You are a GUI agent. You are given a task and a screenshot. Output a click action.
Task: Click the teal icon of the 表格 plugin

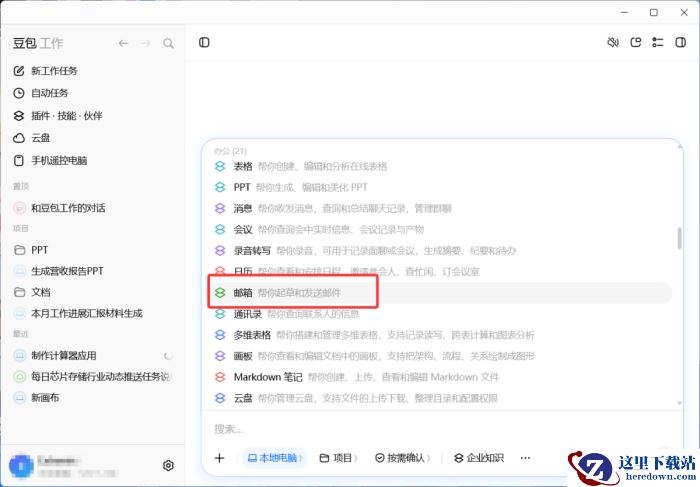tap(220, 166)
